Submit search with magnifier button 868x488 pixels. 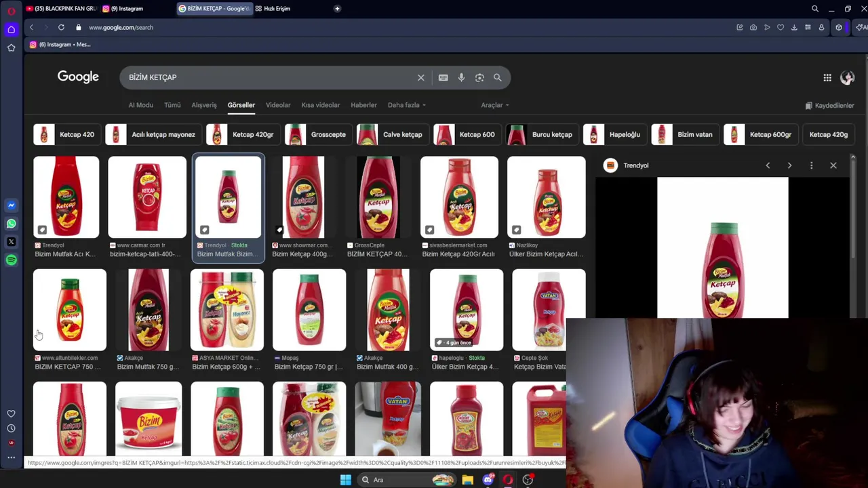[x=498, y=77]
